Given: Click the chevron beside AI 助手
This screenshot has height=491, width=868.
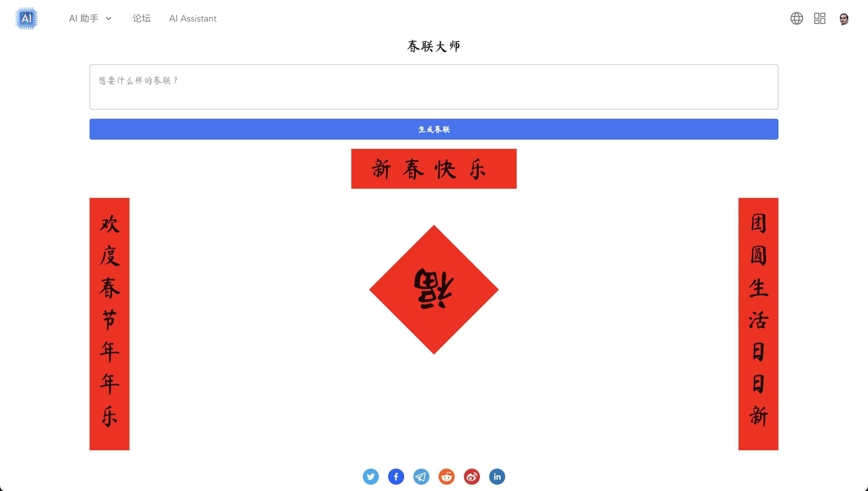Looking at the screenshot, I should point(109,19).
